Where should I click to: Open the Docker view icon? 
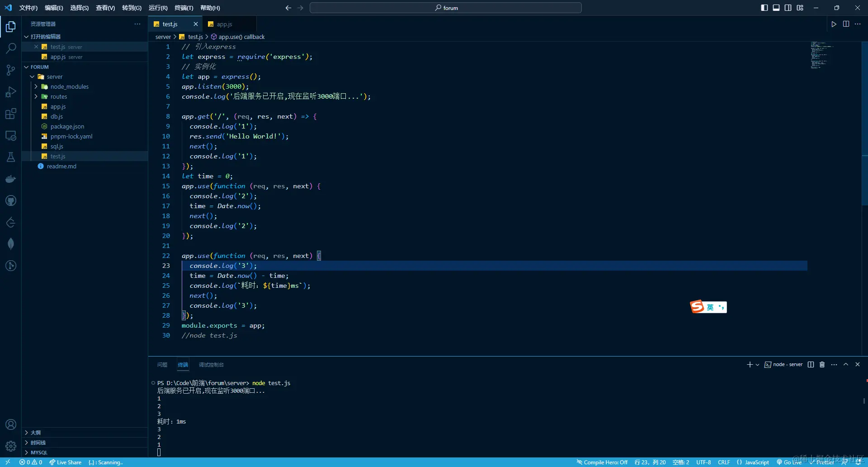click(x=11, y=179)
